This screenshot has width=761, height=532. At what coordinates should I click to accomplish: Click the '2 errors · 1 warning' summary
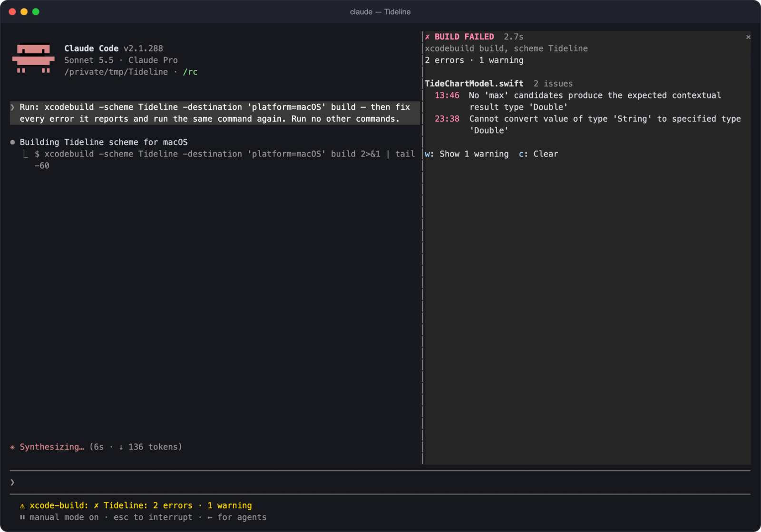pos(474,60)
